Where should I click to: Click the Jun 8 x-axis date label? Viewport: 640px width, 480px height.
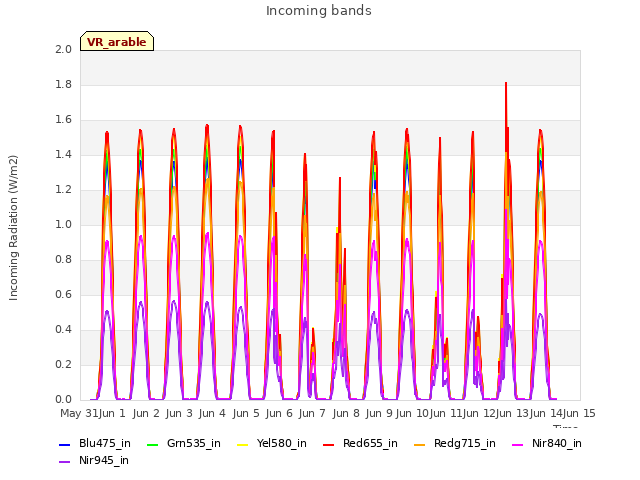pos(346,413)
